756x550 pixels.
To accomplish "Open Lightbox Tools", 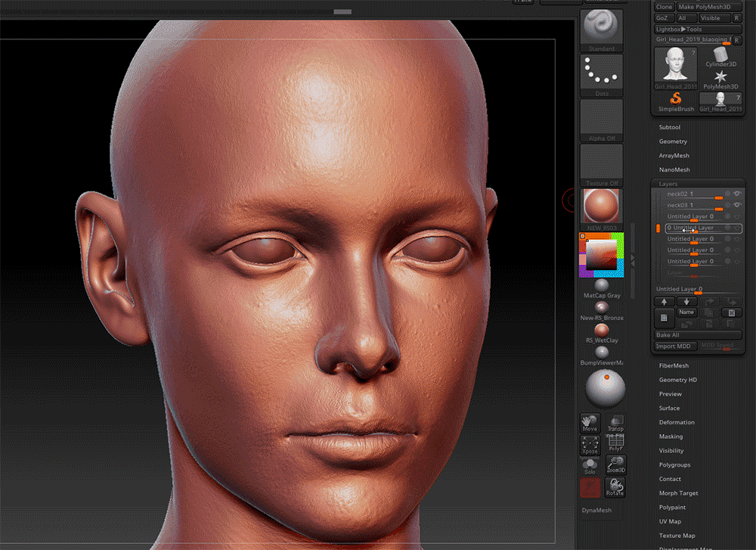I will click(698, 29).
